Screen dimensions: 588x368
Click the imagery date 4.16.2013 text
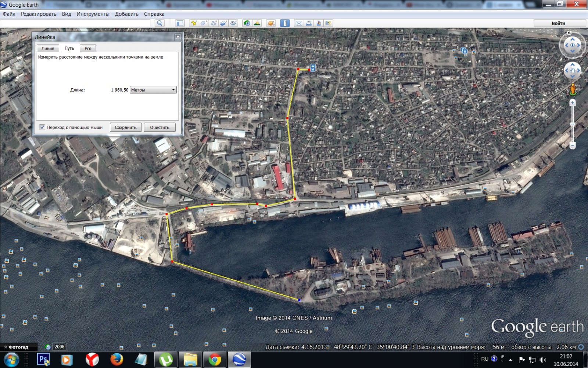point(314,347)
